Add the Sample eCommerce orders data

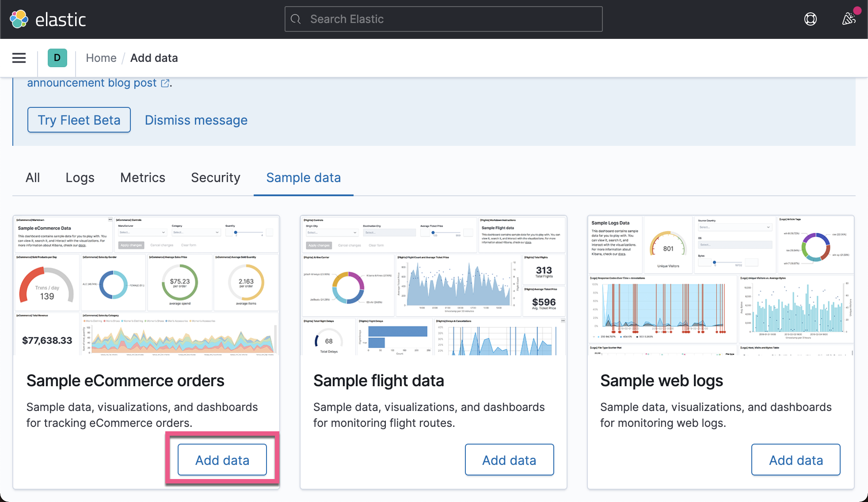222,460
